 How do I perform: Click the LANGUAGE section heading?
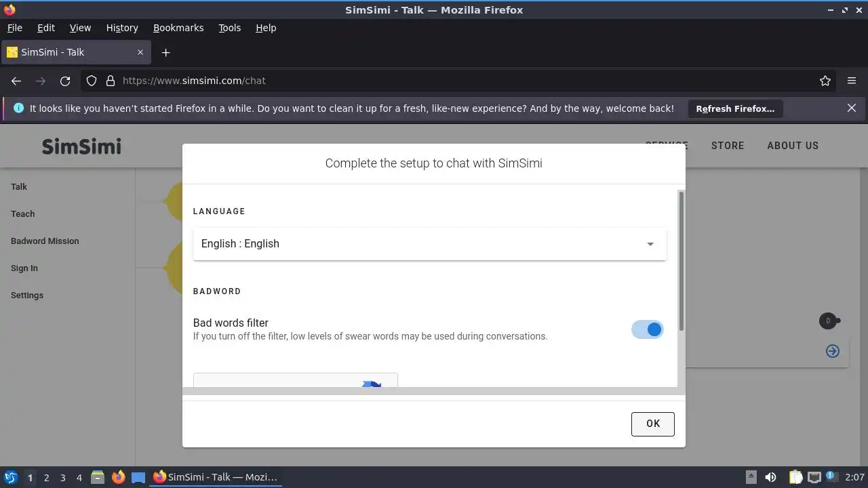point(219,211)
